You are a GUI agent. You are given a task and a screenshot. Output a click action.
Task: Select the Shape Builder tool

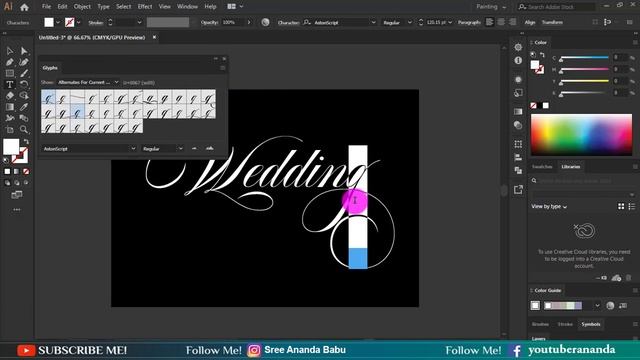(24, 96)
